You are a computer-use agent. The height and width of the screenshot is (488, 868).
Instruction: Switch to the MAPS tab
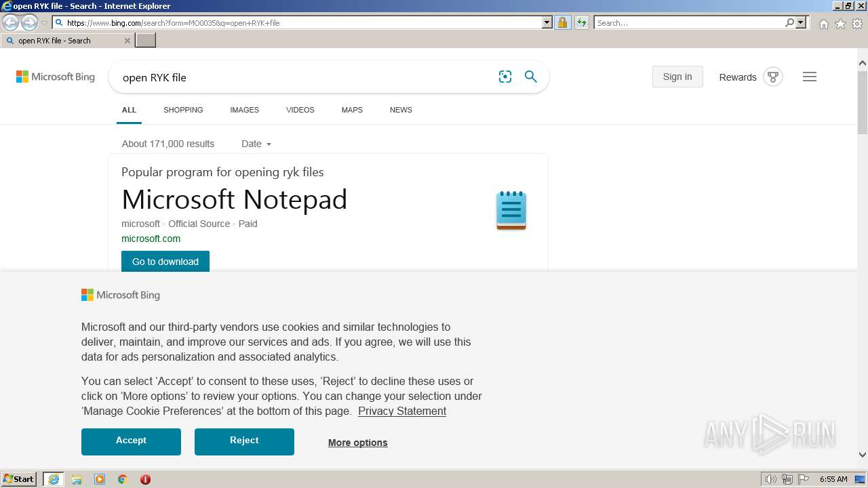click(352, 110)
